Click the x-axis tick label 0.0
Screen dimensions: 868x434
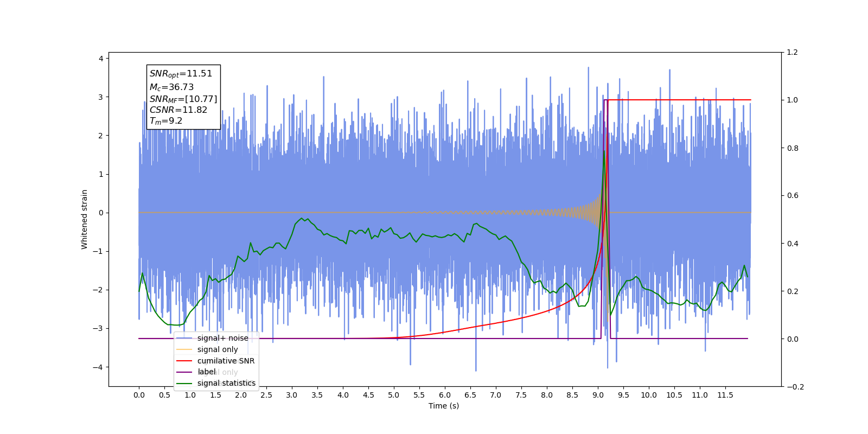[x=139, y=395]
